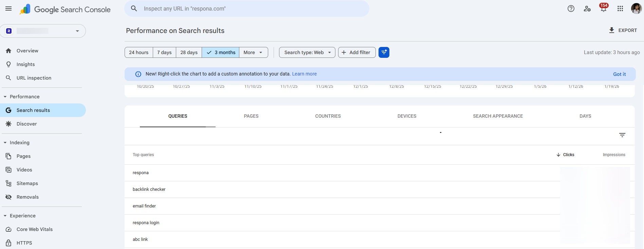
Task: Click the Google G icon for Search results
Action: tap(8, 110)
